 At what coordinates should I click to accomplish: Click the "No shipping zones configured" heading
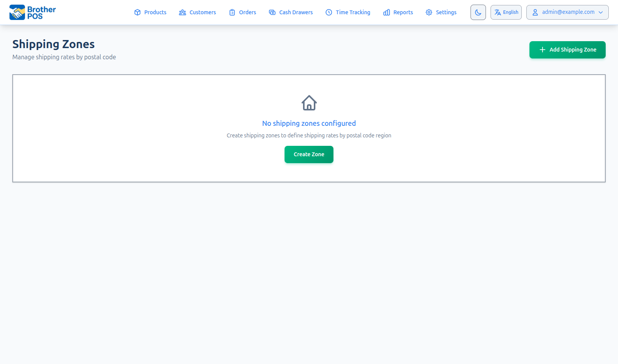click(x=309, y=124)
